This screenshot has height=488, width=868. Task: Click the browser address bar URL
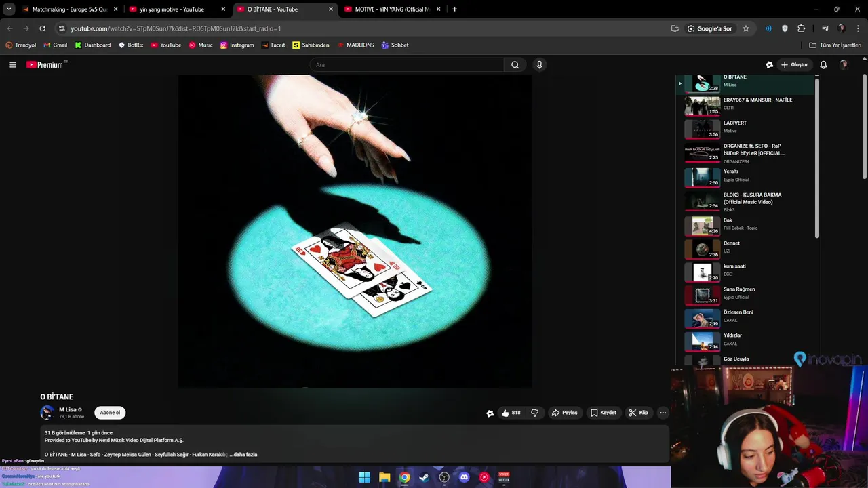pyautogui.click(x=176, y=28)
